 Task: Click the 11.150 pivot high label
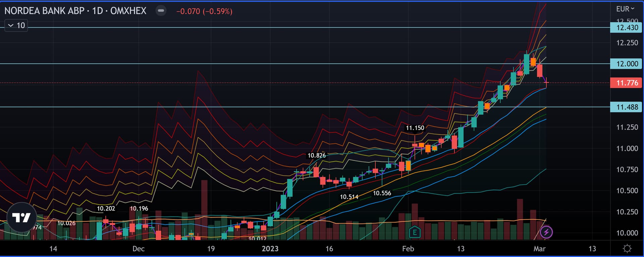point(415,128)
